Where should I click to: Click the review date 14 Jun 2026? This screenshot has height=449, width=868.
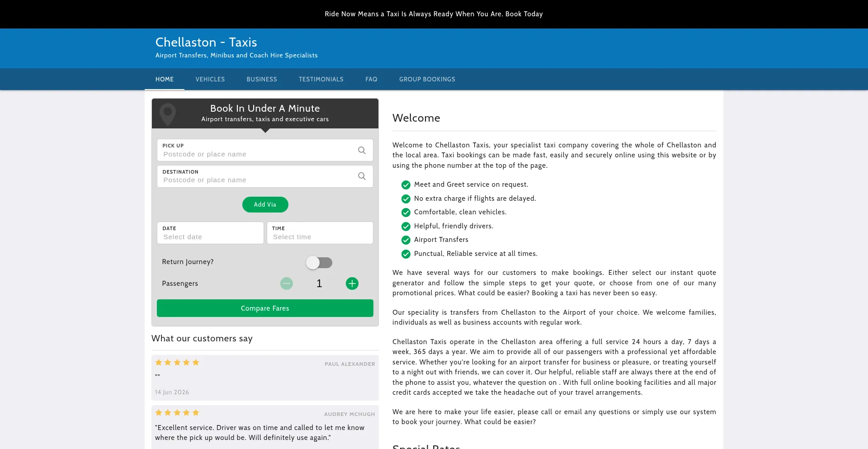click(172, 392)
